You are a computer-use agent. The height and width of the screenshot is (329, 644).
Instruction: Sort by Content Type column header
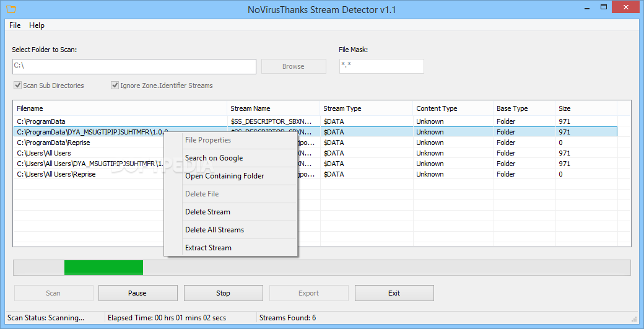(x=453, y=108)
